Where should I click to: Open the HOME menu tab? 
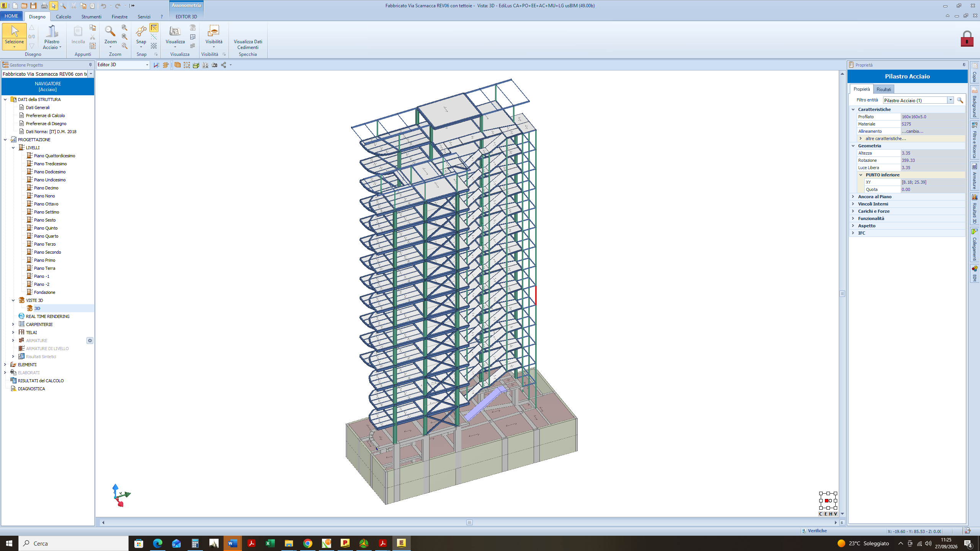pyautogui.click(x=11, y=16)
